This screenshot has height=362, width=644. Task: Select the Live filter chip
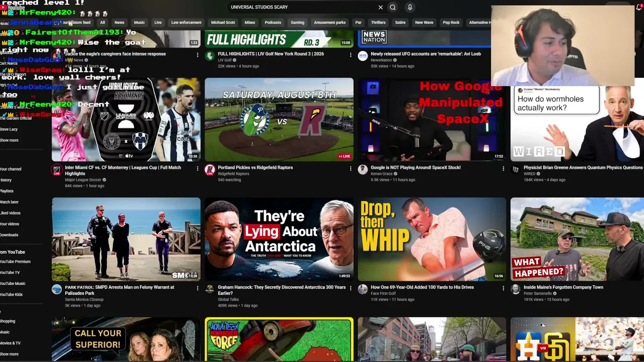[158, 23]
